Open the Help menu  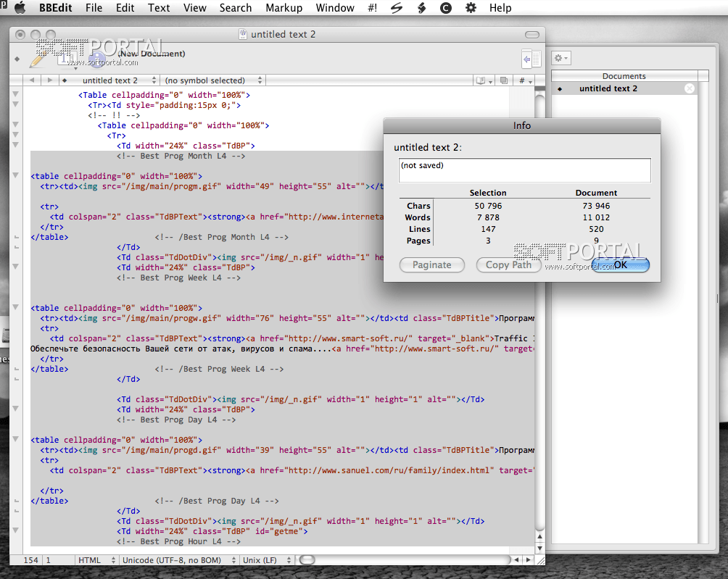pyautogui.click(x=500, y=8)
